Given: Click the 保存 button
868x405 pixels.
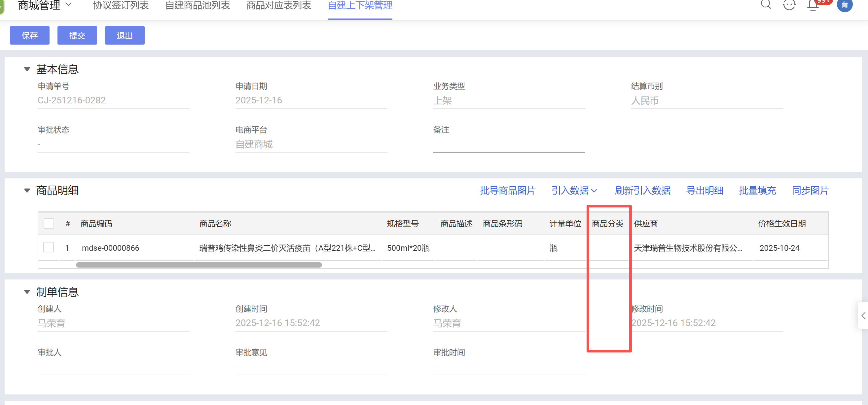Looking at the screenshot, I should click(30, 35).
